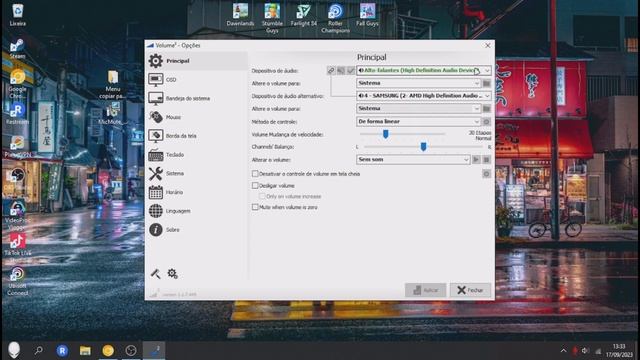Click the taskbar search magnifier

tap(39, 350)
